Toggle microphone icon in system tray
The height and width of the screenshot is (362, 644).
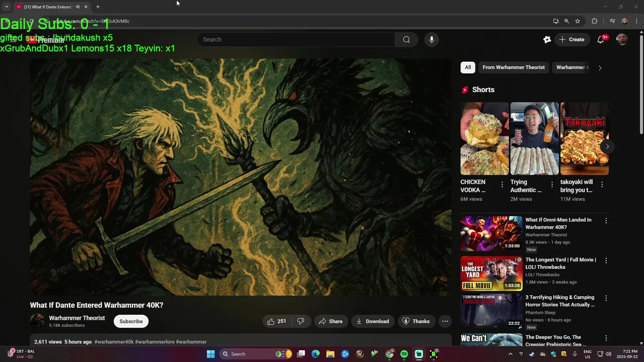click(x=575, y=354)
